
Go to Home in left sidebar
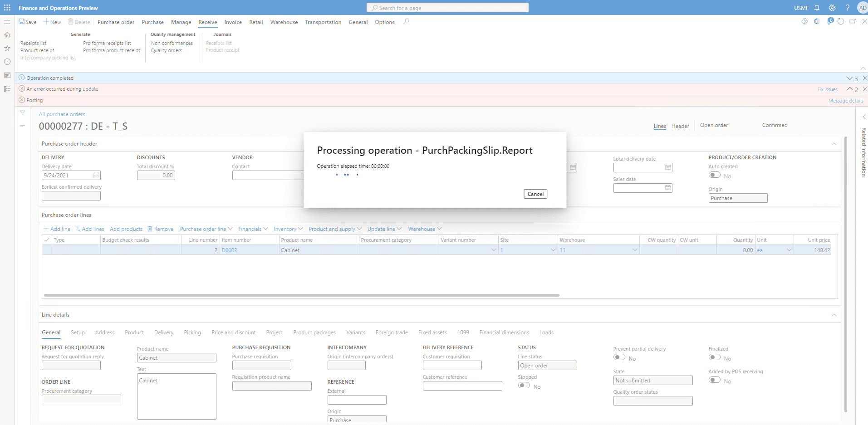(x=7, y=34)
